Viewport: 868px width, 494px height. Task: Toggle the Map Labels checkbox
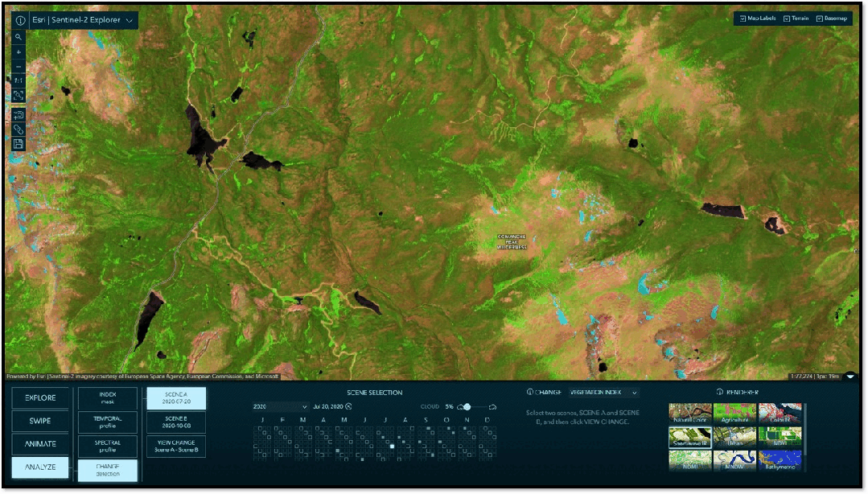pos(756,19)
